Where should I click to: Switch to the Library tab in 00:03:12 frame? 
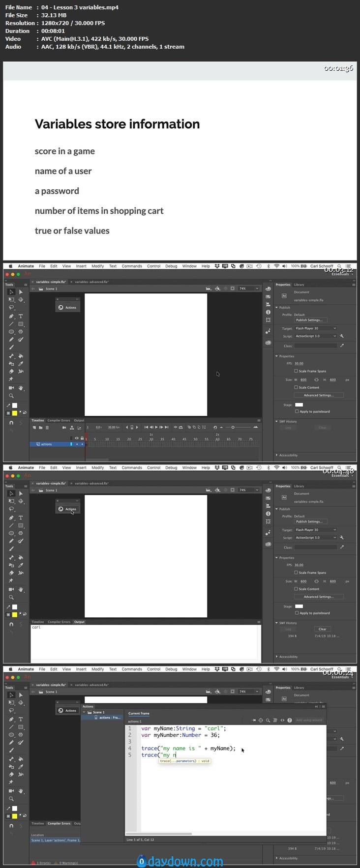coord(299,285)
